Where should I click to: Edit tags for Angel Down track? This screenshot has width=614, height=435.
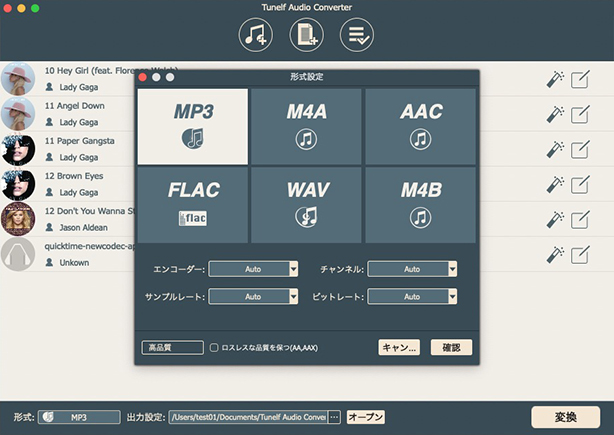click(580, 114)
